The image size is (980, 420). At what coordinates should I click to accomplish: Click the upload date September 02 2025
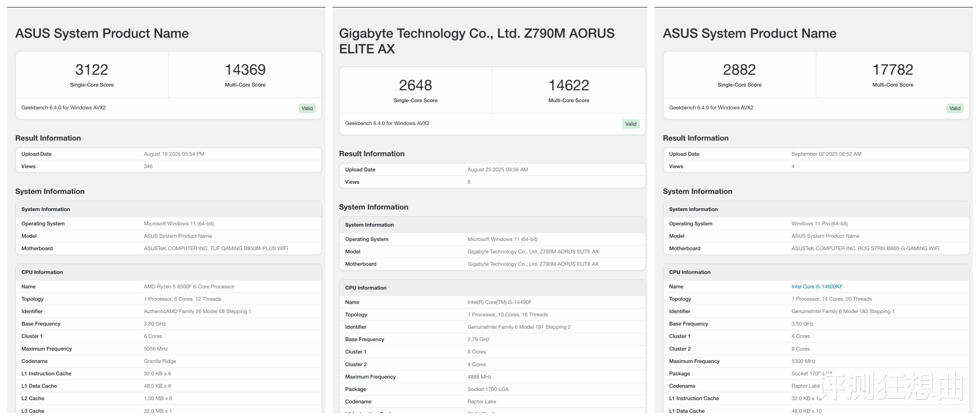[x=826, y=154]
